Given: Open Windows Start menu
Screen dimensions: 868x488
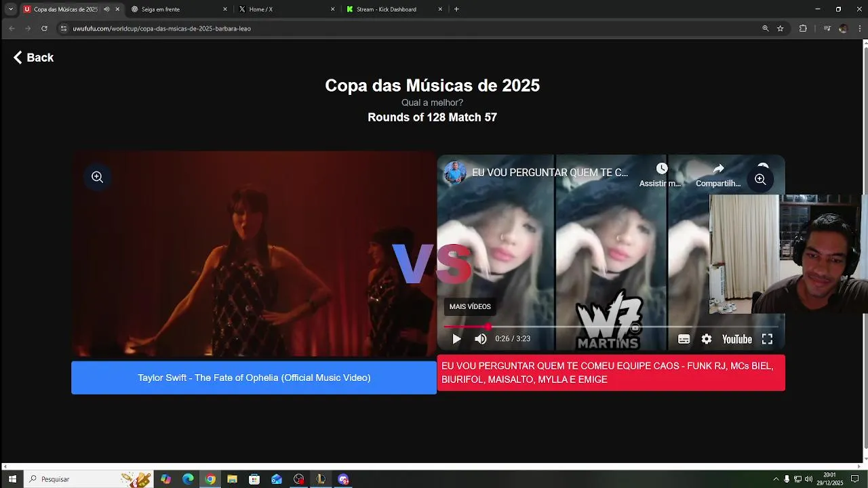Looking at the screenshot, I should click(12, 479).
